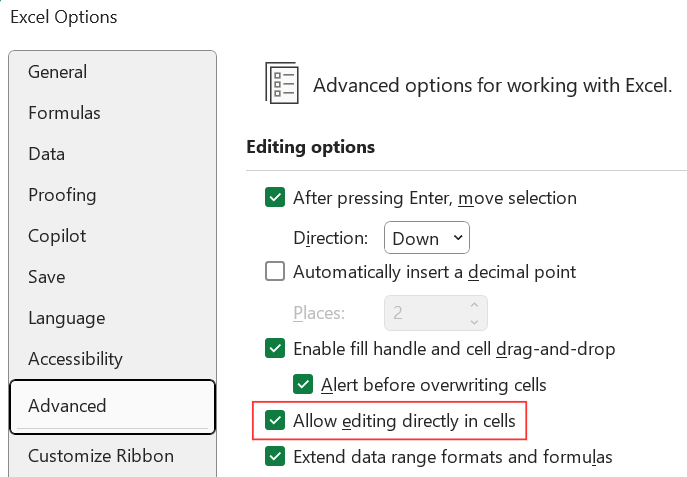Screen dimensions: 687x477
Task: Uncheck 'Extend data range formats and formulas'
Action: click(x=275, y=457)
